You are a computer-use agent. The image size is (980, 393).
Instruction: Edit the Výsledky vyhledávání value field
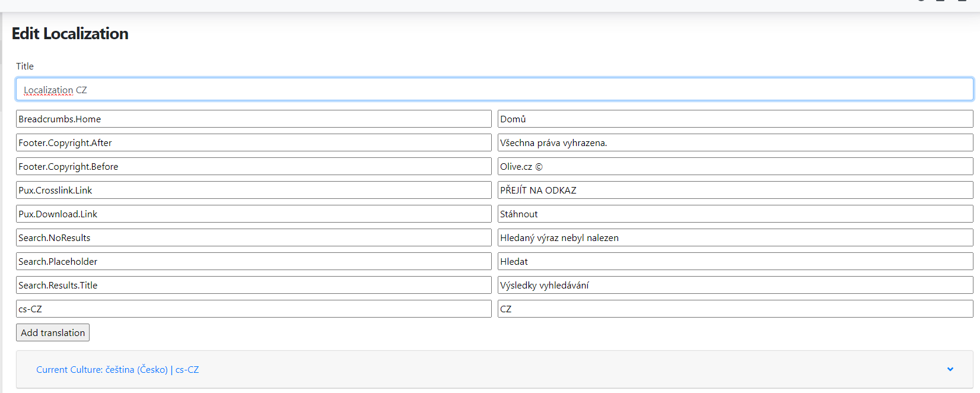click(x=735, y=285)
